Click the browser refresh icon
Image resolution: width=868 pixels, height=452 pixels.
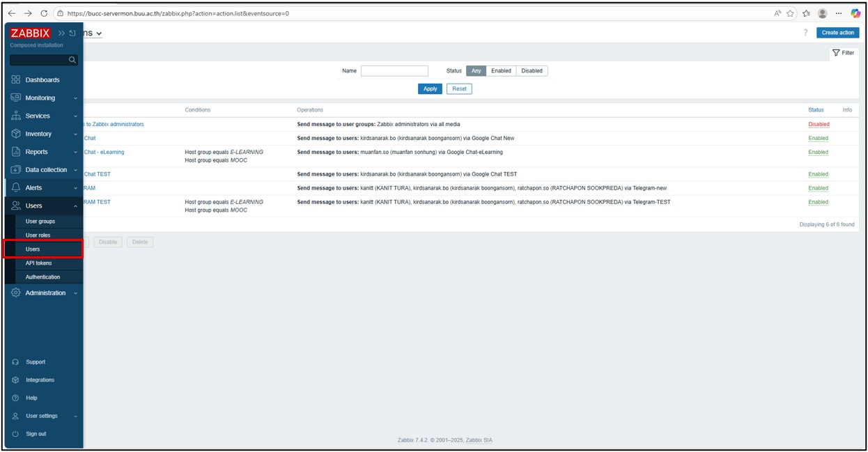[44, 13]
